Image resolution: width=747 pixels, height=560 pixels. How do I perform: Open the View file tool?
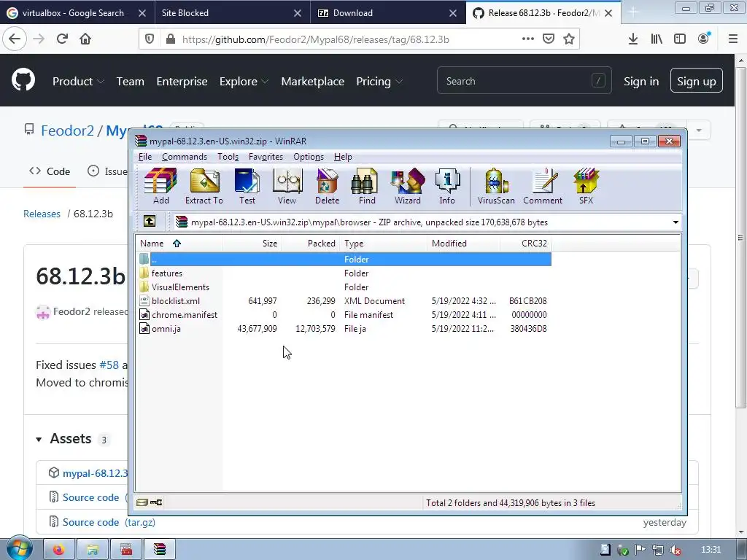click(287, 186)
